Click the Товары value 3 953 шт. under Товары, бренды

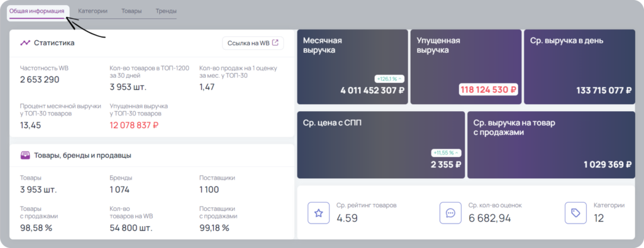pos(38,190)
